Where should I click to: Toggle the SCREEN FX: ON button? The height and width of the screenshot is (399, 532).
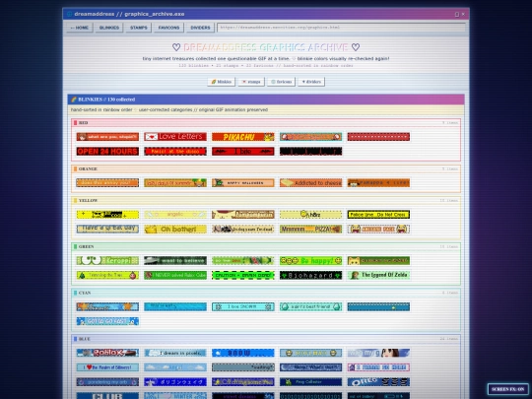coord(508,389)
